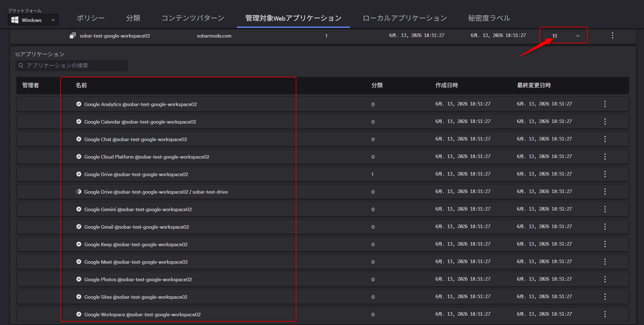Open the Windows platform dropdown

pyautogui.click(x=33, y=20)
